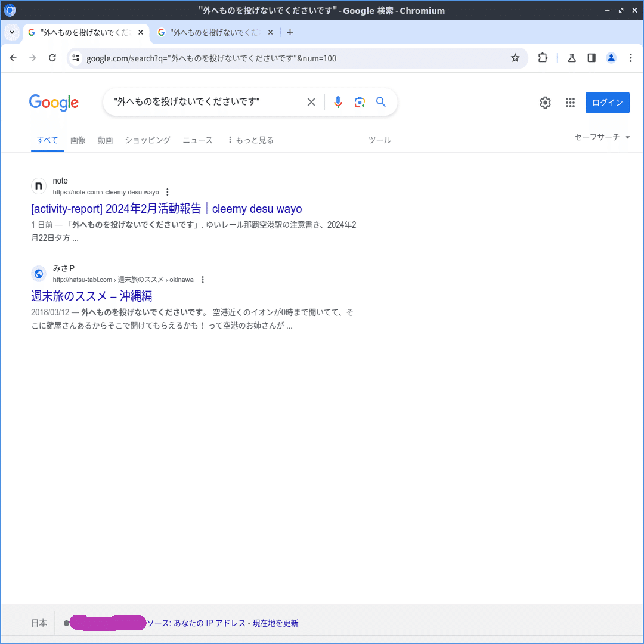This screenshot has width=644, height=644.
Task: Open the 2024年2月活動報告 result link
Action: point(166,209)
